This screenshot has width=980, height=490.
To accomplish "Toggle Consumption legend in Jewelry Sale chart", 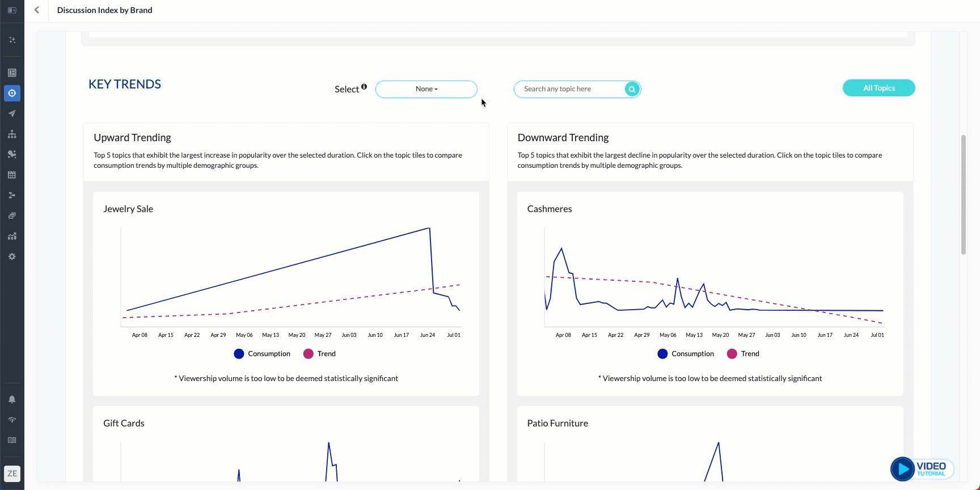I will tap(262, 354).
